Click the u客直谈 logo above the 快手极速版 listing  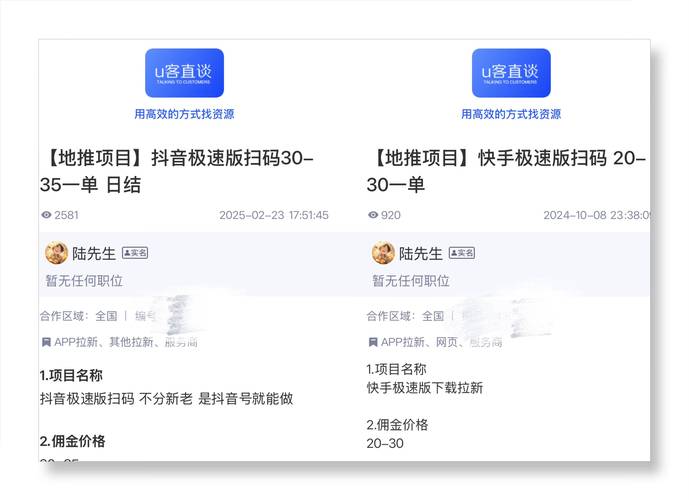(x=511, y=73)
